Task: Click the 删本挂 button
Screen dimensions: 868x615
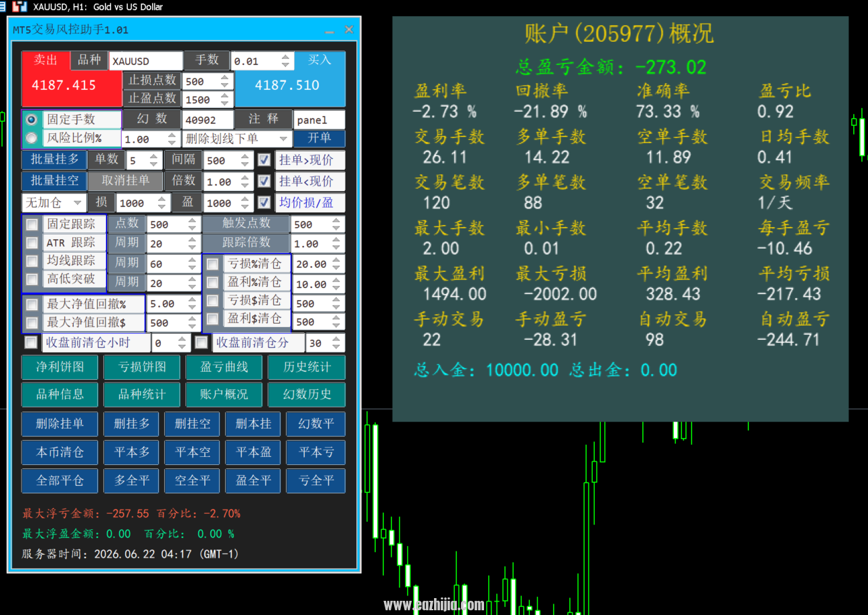Action: pyautogui.click(x=254, y=424)
